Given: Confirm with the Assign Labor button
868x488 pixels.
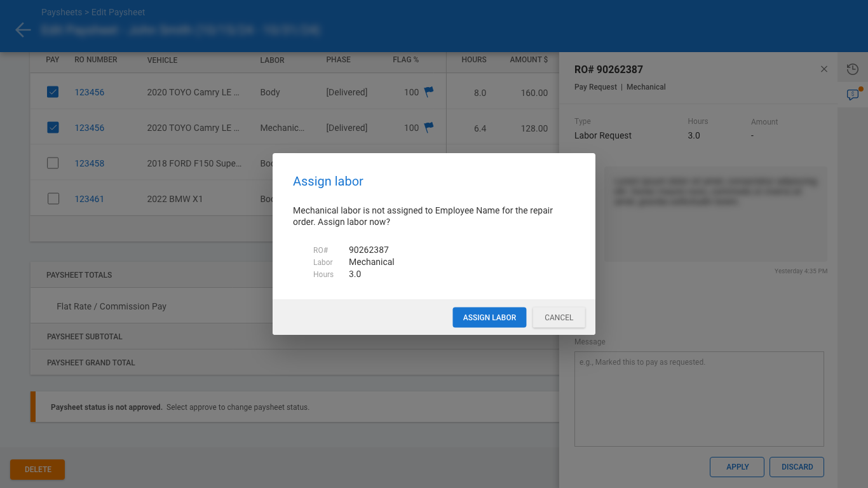Looking at the screenshot, I should (x=489, y=318).
